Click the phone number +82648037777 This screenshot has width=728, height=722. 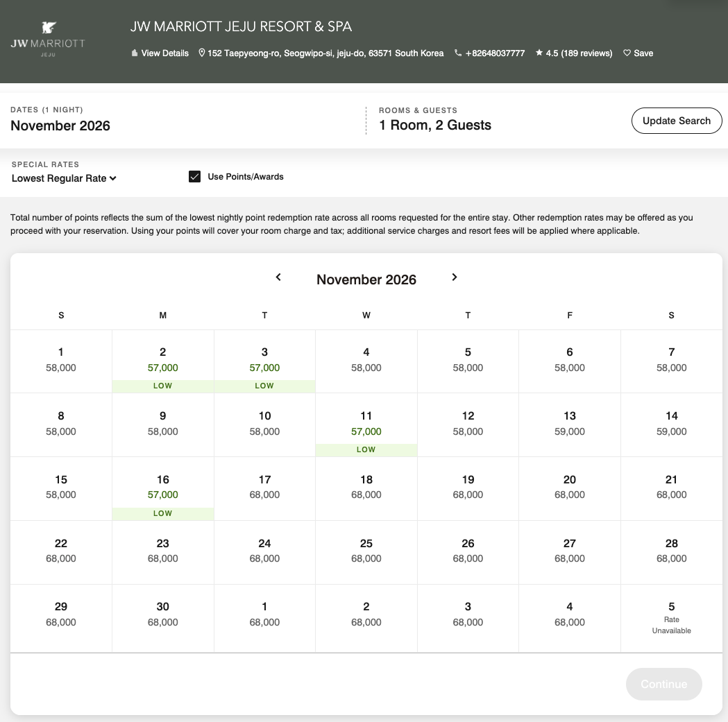coord(490,53)
